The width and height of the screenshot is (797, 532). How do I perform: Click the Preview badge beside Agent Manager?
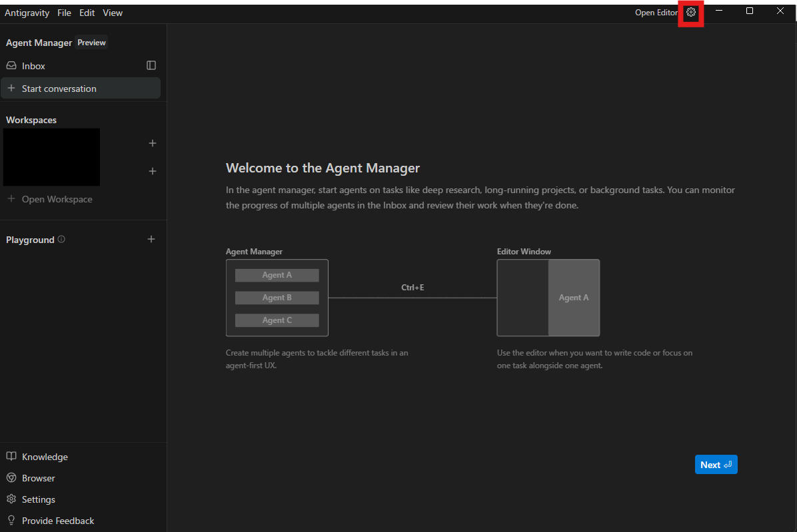(91, 43)
